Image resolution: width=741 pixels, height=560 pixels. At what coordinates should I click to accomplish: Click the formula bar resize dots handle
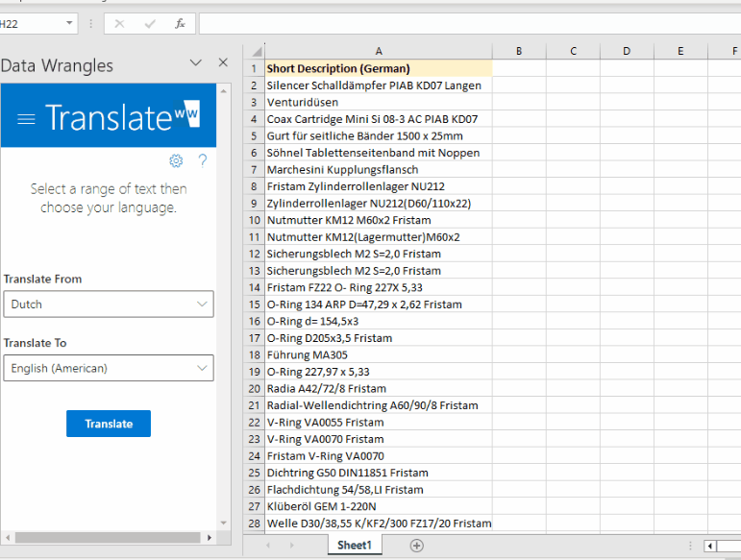90,24
